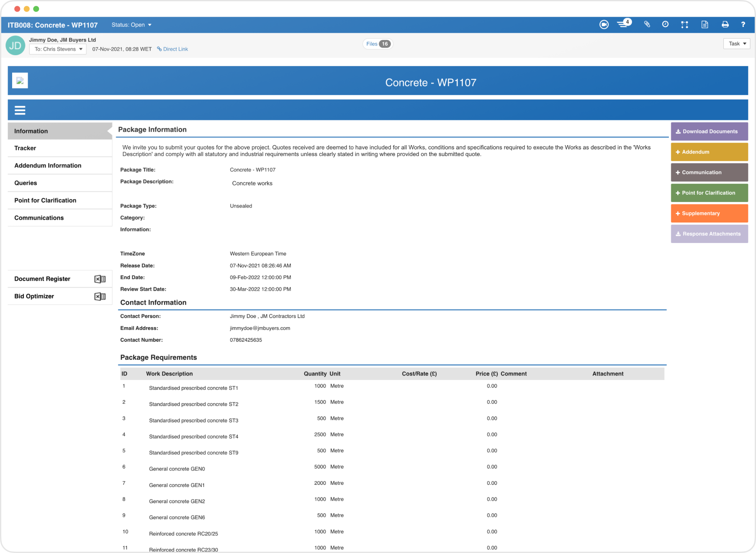The height and width of the screenshot is (553, 756).
Task: Open the Task dropdown
Action: 736,44
